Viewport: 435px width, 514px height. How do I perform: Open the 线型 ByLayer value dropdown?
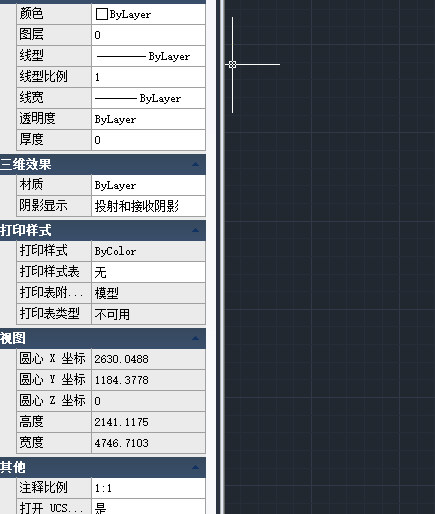click(x=148, y=56)
